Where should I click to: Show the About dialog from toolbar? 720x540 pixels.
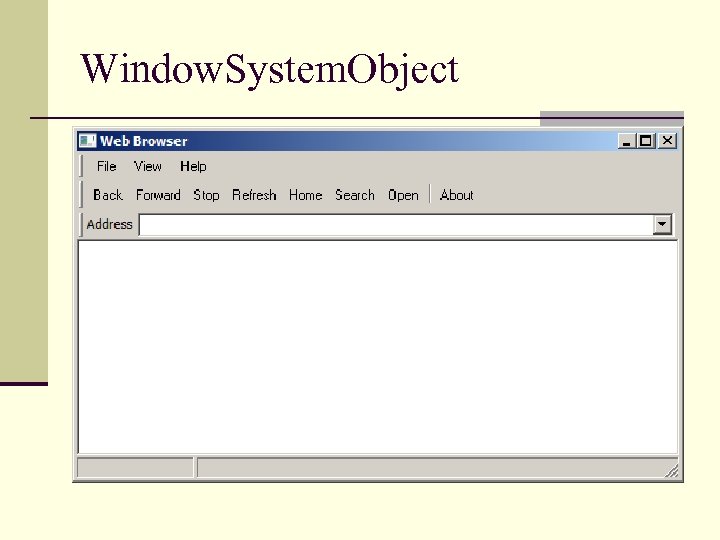456,195
